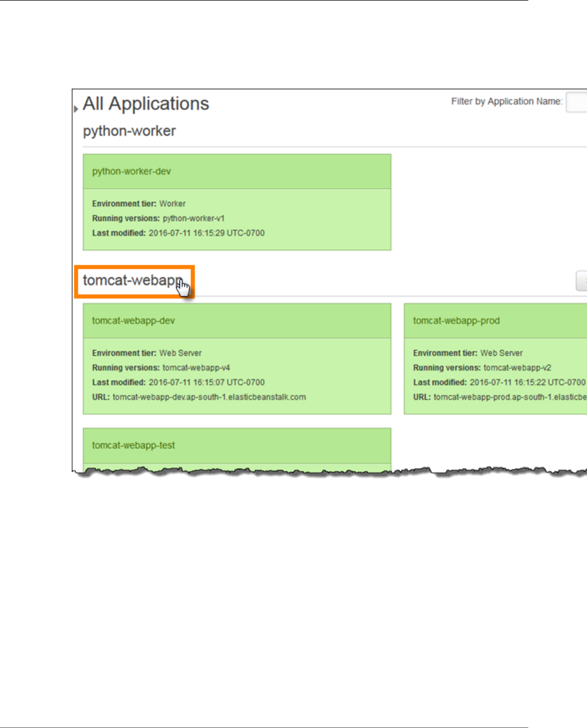The image size is (587, 728).
Task: Click the Filter by Application Name field
Action: [576, 102]
